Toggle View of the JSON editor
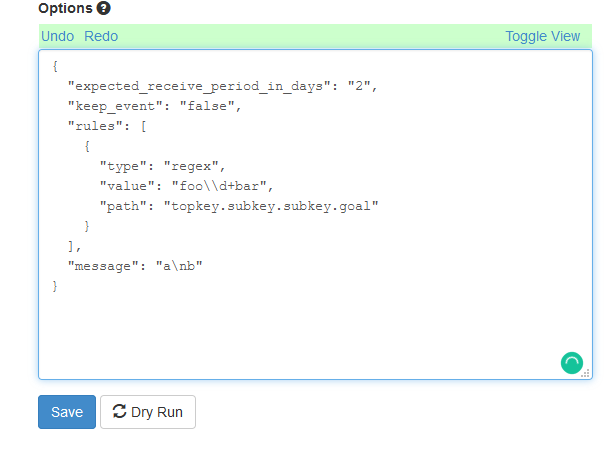The height and width of the screenshot is (453, 616). pyautogui.click(x=542, y=36)
